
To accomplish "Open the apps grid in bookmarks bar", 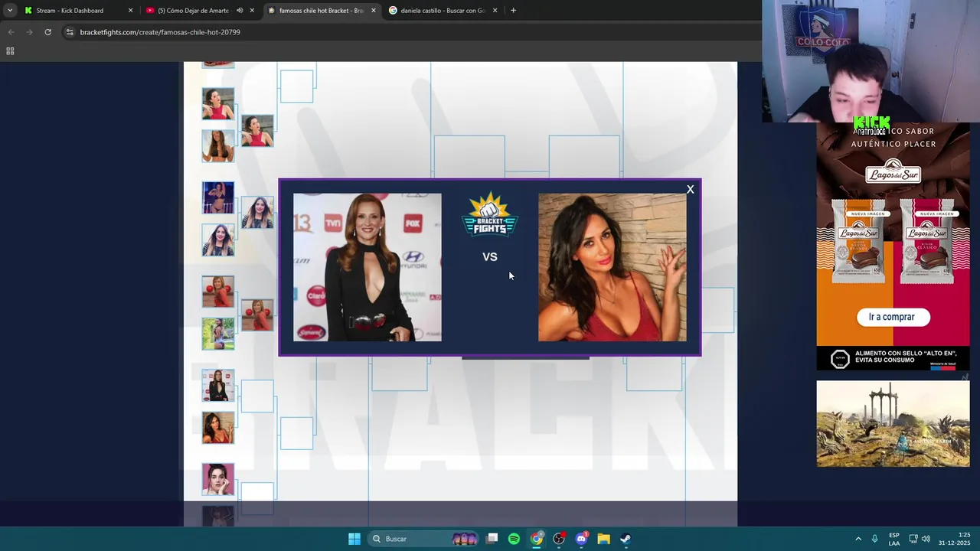I will [x=10, y=51].
